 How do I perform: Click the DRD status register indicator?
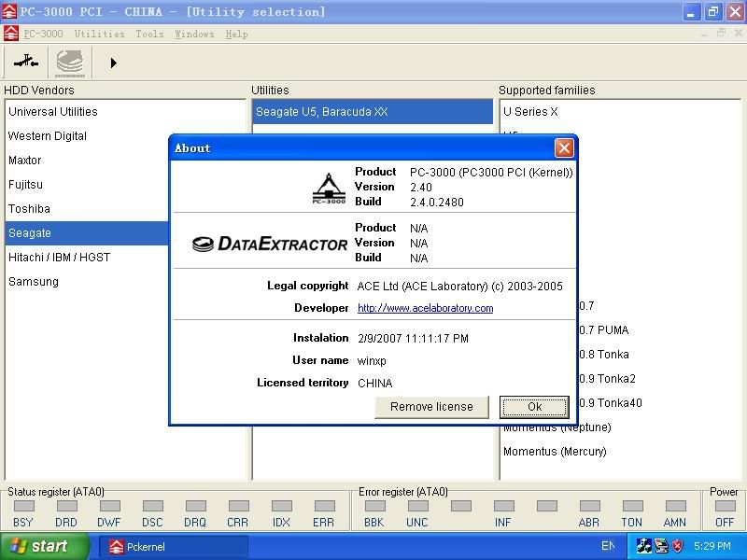[x=66, y=506]
